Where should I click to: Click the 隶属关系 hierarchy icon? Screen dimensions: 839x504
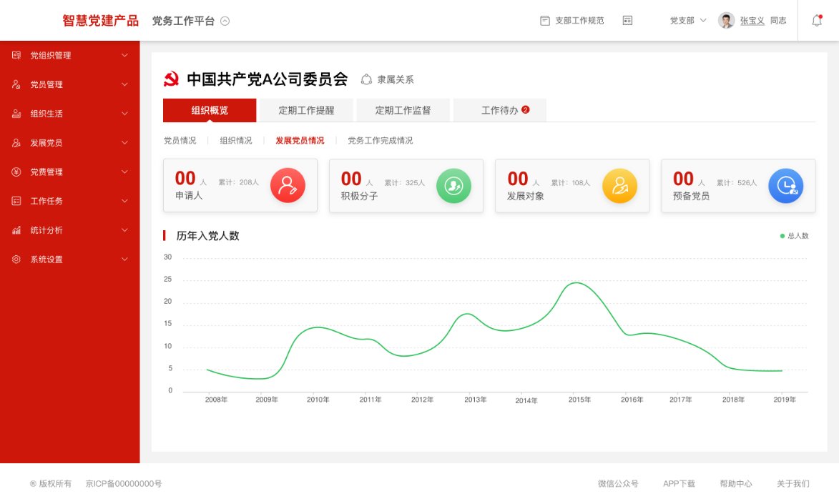click(366, 79)
